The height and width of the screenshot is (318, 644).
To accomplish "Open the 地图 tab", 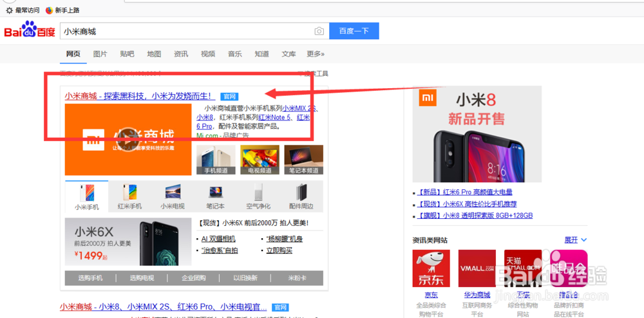I will tap(154, 54).
